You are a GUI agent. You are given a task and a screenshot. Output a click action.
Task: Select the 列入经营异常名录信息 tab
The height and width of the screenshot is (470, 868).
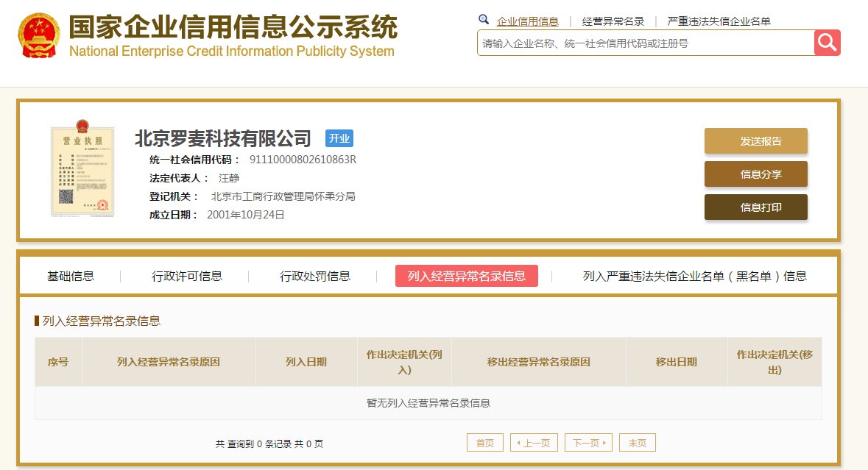(x=466, y=276)
